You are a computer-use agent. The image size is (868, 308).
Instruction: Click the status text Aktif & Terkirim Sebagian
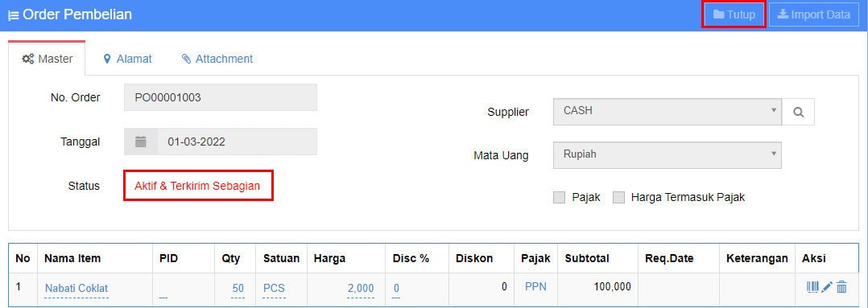(197, 186)
